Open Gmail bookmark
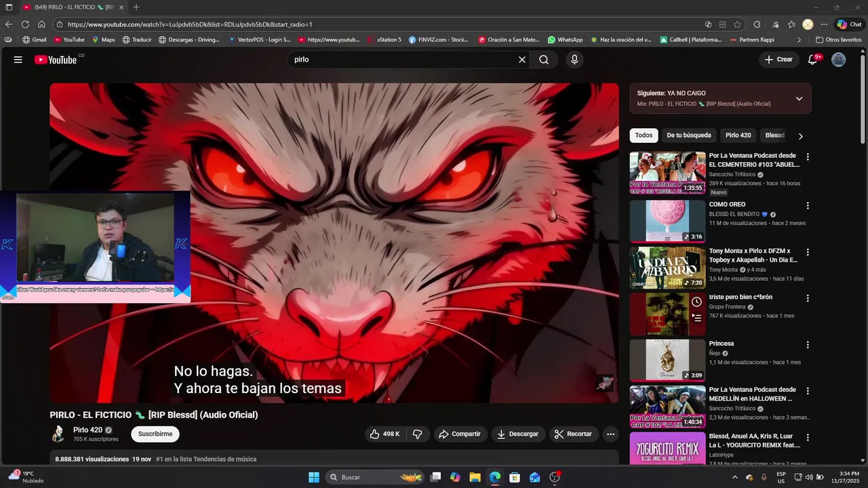Screen dimensions: 868x488 coord(35,40)
